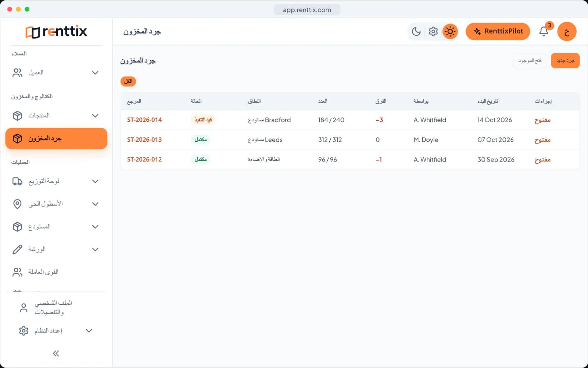The height and width of the screenshot is (368, 588).
Task: Open the الورشة pencil icon
Action: point(17,250)
